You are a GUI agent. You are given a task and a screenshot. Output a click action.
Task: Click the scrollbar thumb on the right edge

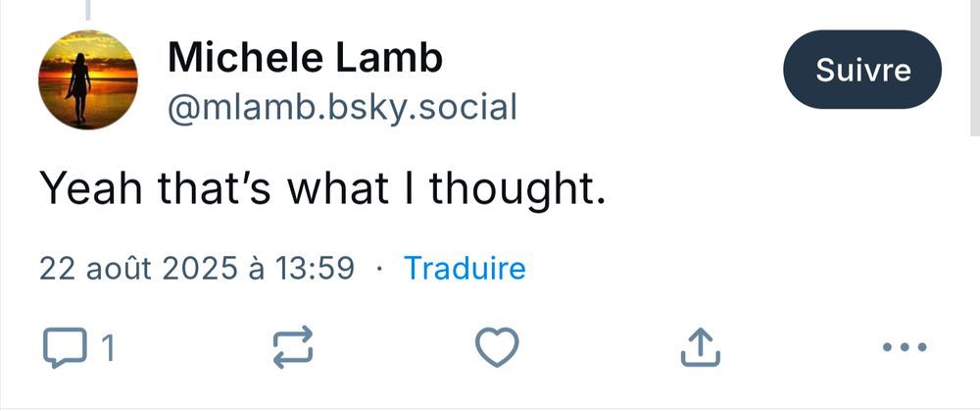(975, 67)
